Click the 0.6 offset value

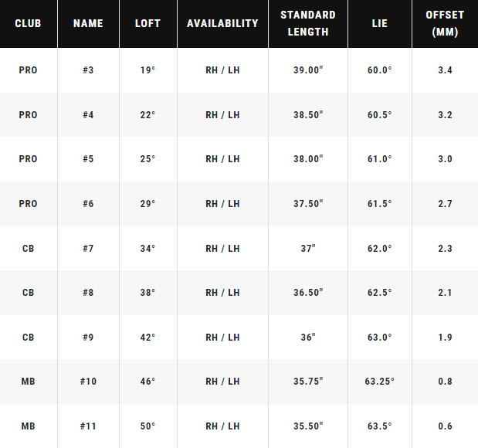[x=445, y=426]
